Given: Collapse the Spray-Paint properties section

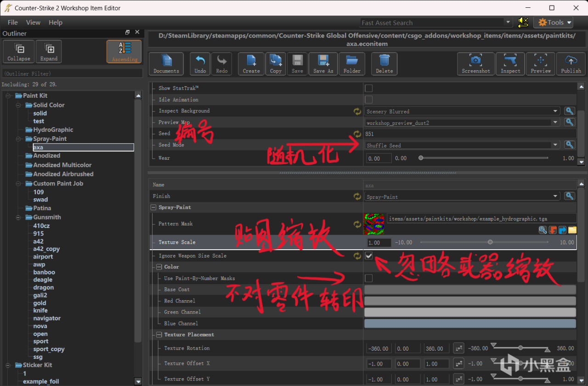Looking at the screenshot, I should tap(154, 207).
